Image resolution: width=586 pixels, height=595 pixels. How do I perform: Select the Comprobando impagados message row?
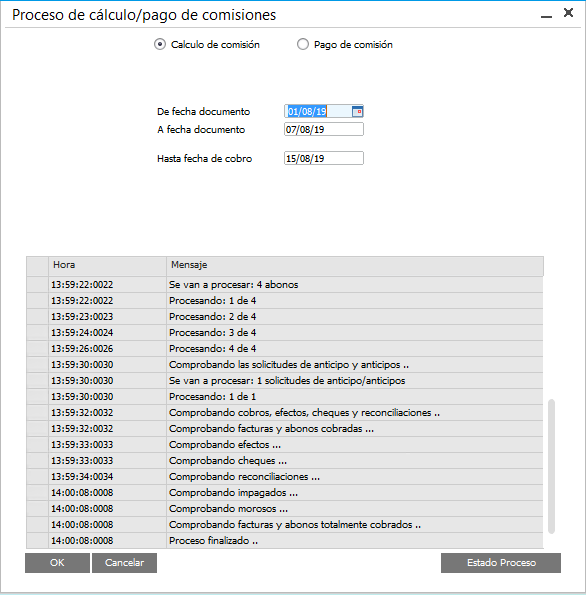coord(285,493)
